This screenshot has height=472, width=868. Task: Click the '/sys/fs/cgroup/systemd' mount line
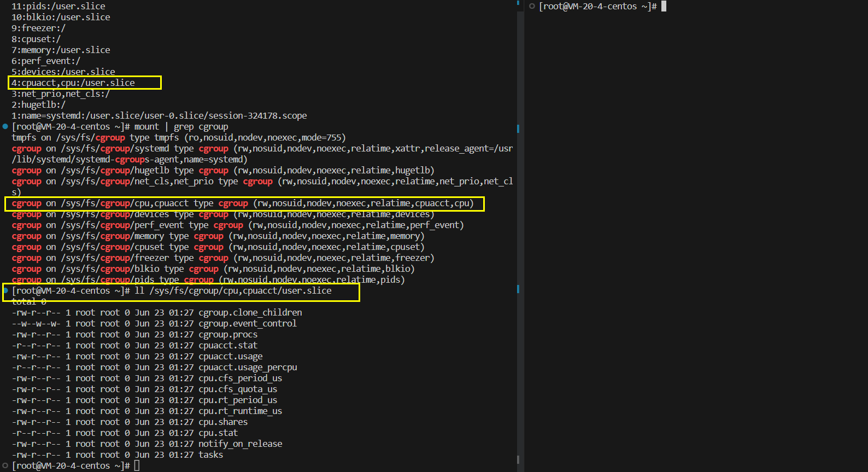pos(262,148)
